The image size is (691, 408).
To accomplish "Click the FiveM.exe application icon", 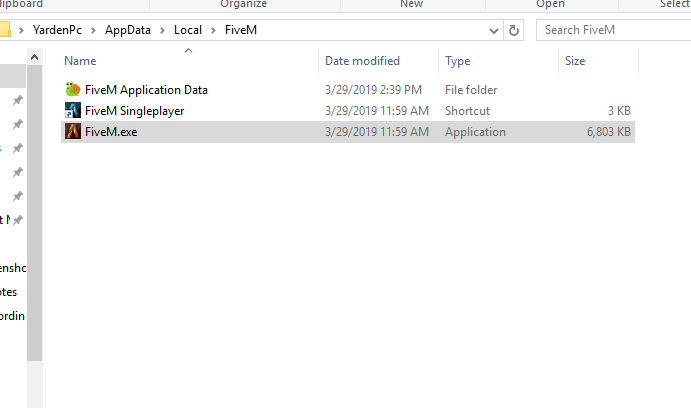I will click(x=73, y=131).
